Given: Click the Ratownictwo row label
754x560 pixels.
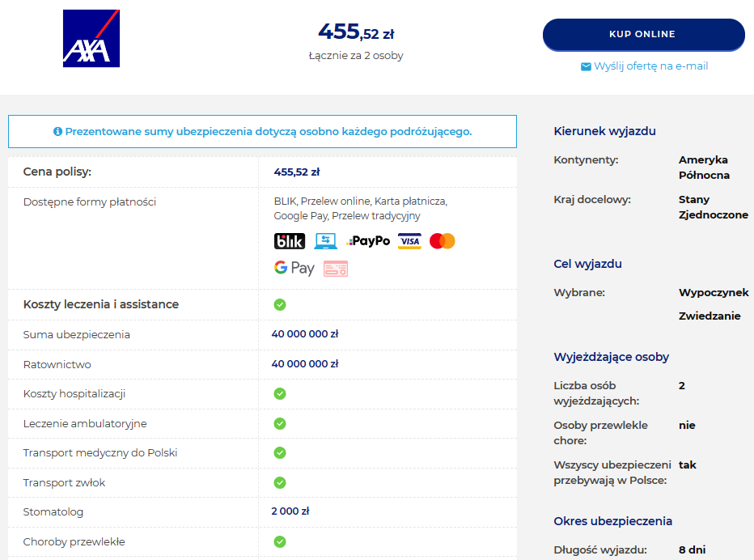Looking at the screenshot, I should click(x=57, y=365).
